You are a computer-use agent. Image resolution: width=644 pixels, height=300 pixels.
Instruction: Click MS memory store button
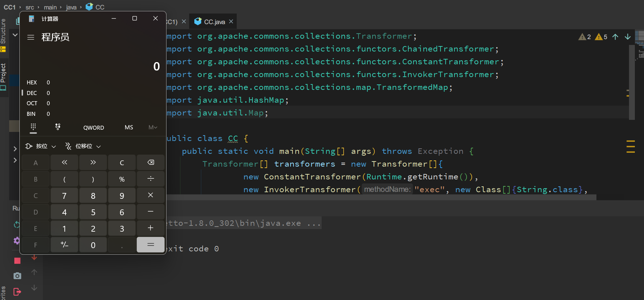[129, 128]
